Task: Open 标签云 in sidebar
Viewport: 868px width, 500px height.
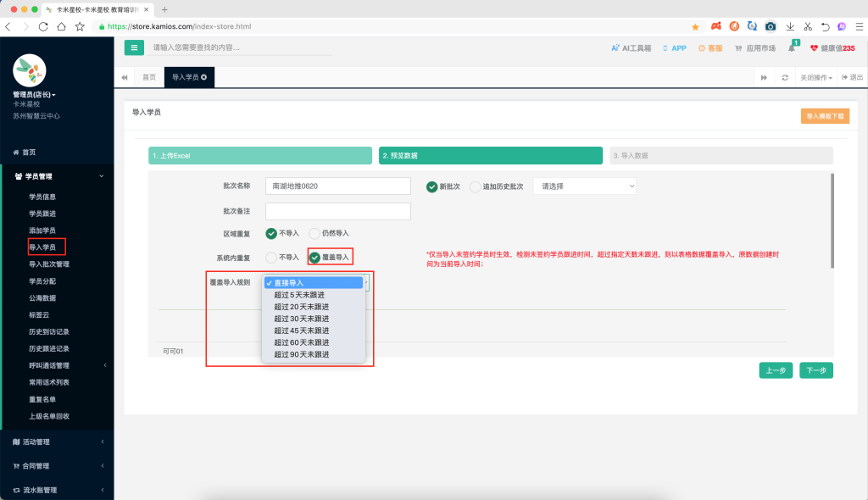Action: [x=39, y=314]
